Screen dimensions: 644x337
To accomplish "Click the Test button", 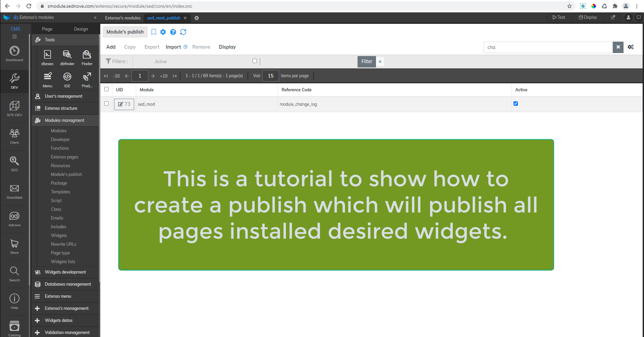I will [x=559, y=17].
